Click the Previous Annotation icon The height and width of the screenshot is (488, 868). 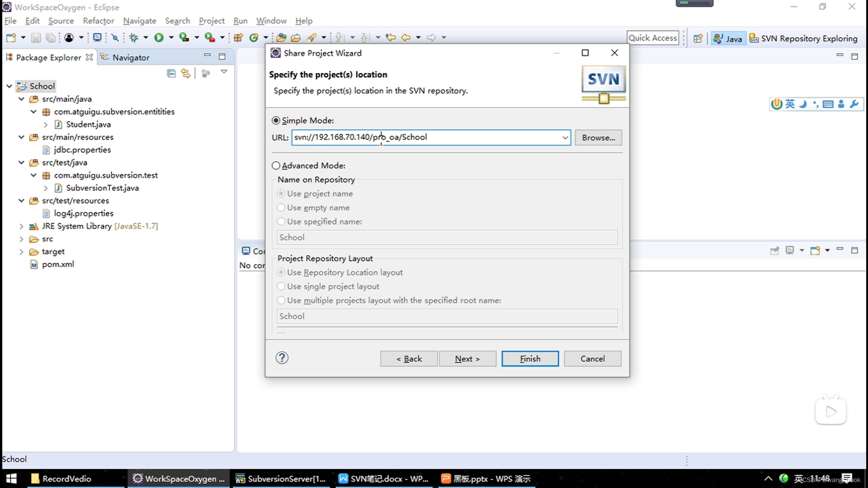(x=365, y=38)
